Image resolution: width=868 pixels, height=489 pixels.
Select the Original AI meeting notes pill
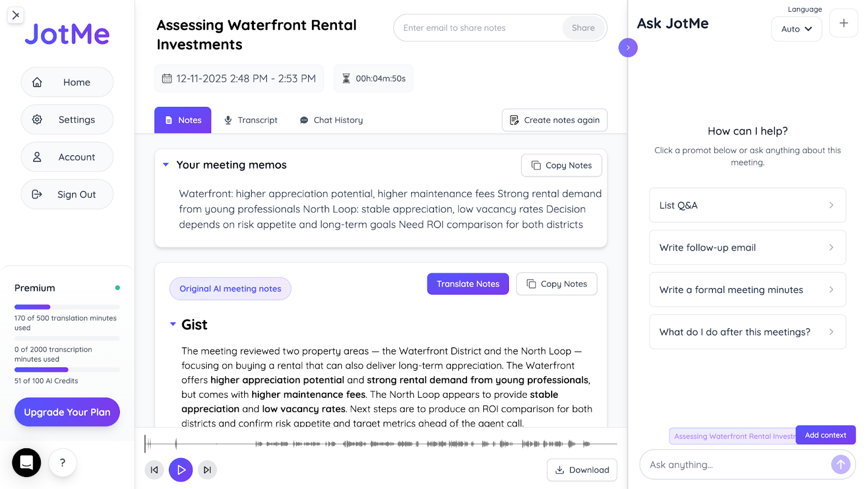[x=230, y=289]
